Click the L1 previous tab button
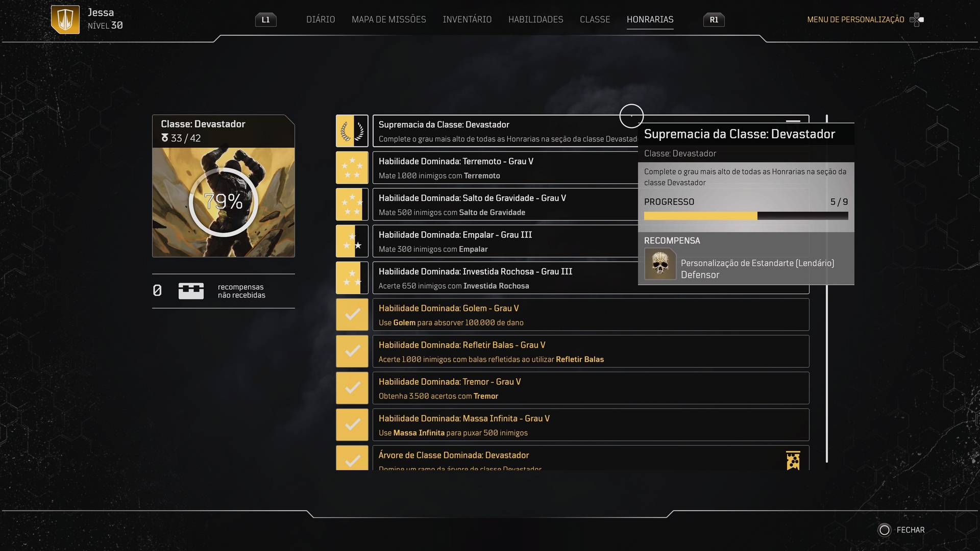This screenshot has height=551, width=980. coord(265,20)
